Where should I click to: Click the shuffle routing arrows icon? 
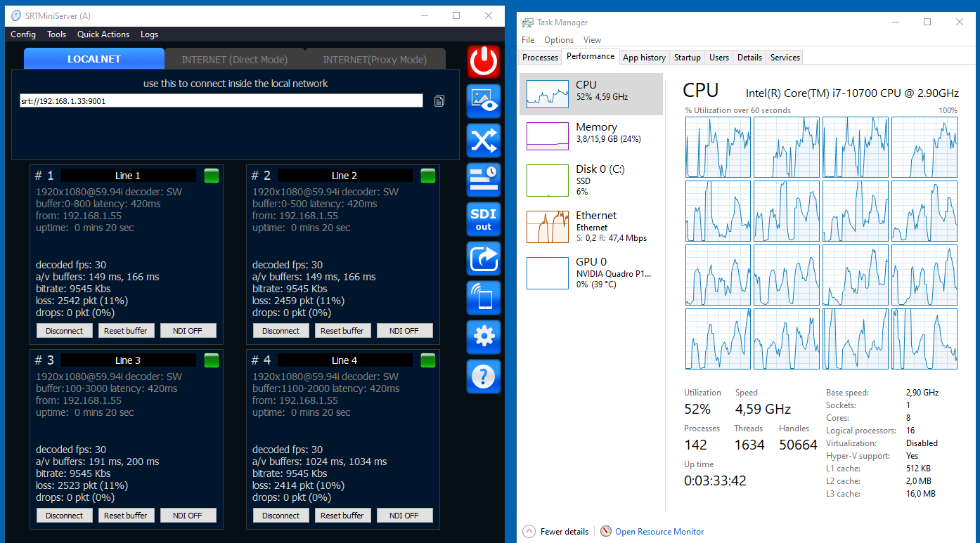click(x=484, y=140)
